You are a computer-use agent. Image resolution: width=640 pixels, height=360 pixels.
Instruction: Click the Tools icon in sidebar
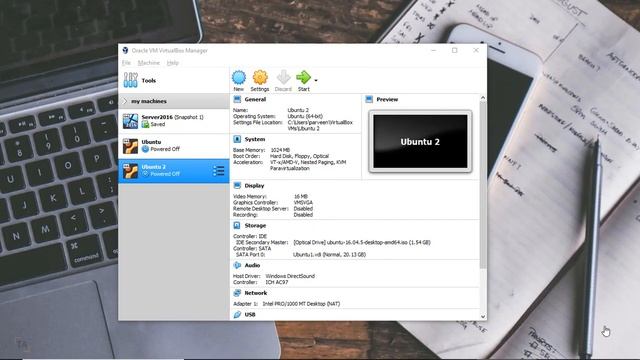point(131,80)
